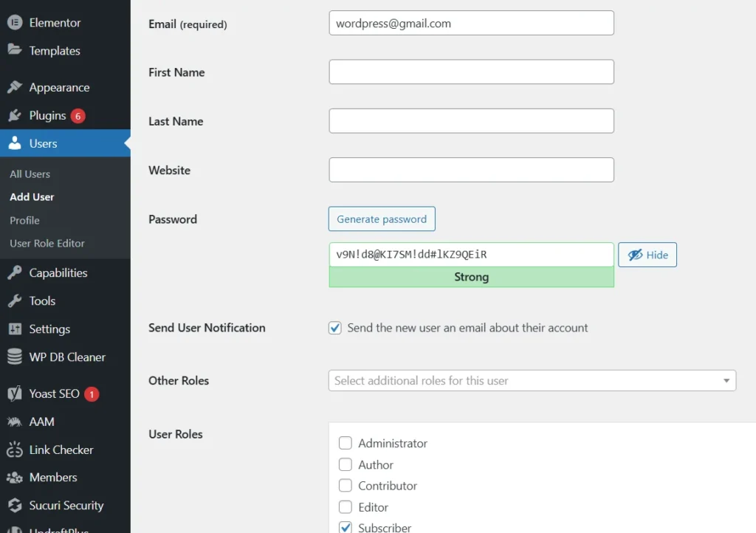
Task: Click Generate password
Action: tap(382, 219)
